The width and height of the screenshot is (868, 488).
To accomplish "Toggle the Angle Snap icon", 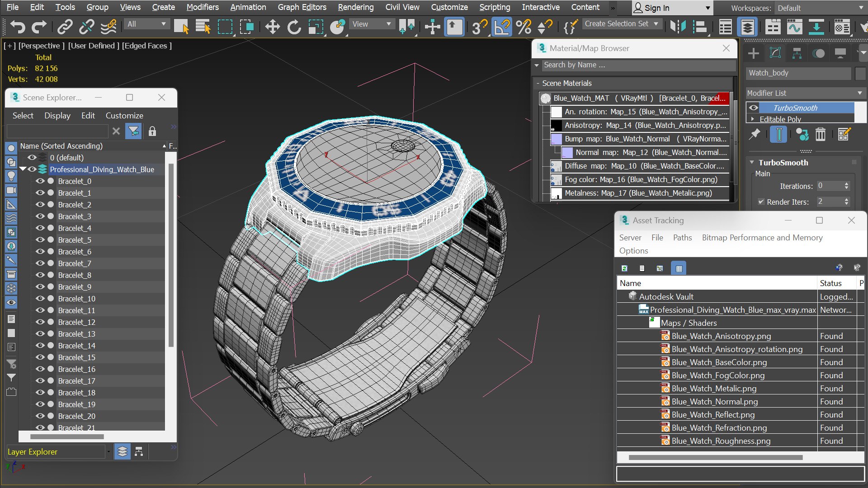I will (502, 27).
